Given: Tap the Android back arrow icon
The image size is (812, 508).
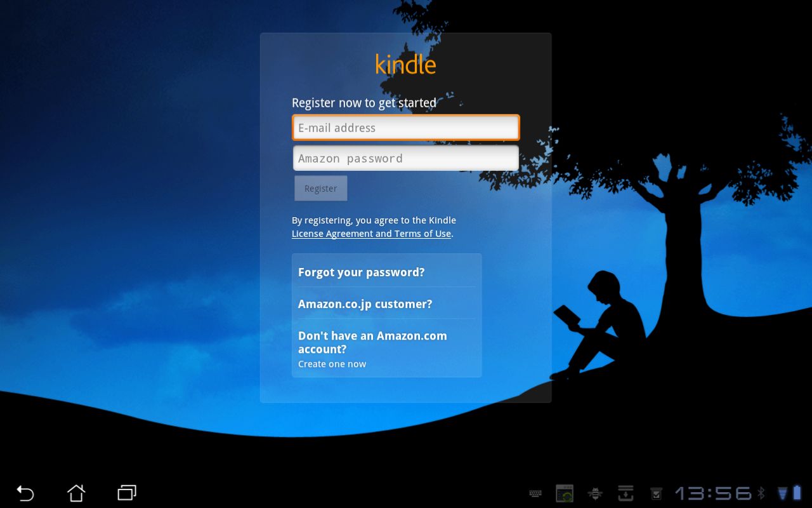Looking at the screenshot, I should (x=25, y=493).
